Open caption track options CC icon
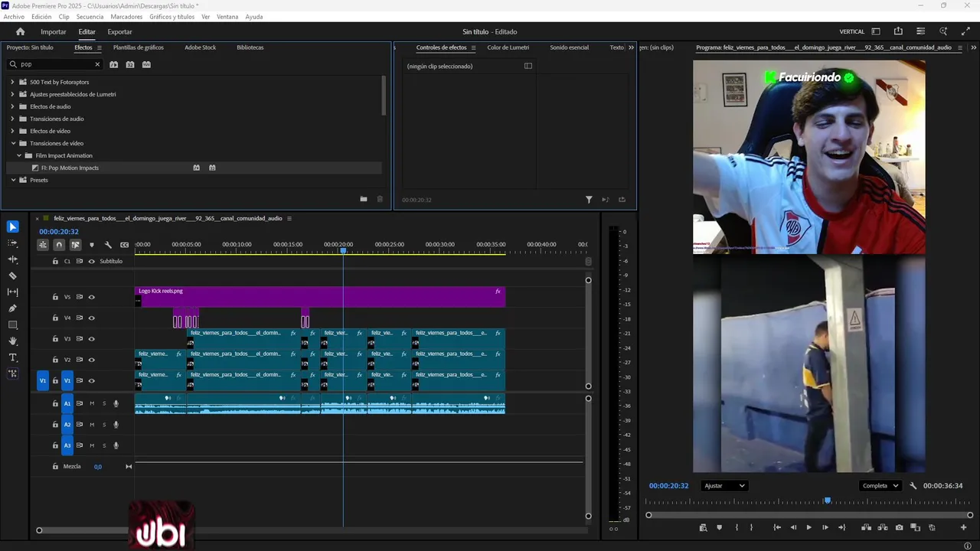980x551 pixels. (124, 245)
